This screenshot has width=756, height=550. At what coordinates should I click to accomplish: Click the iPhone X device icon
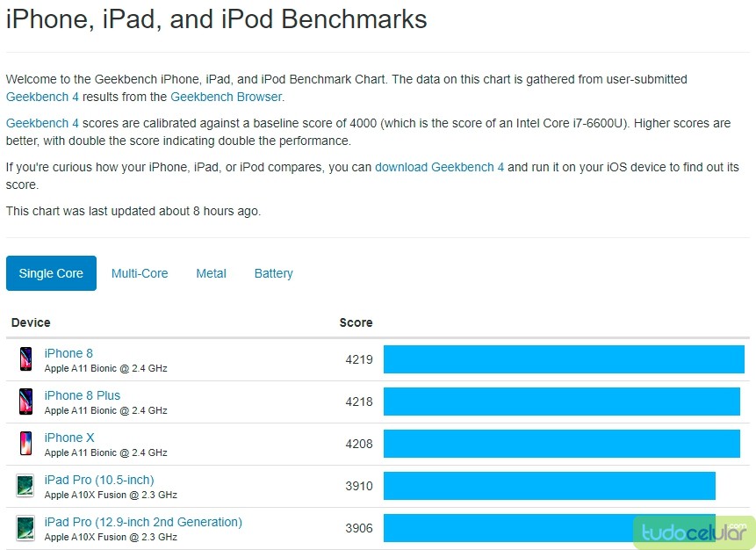click(25, 444)
